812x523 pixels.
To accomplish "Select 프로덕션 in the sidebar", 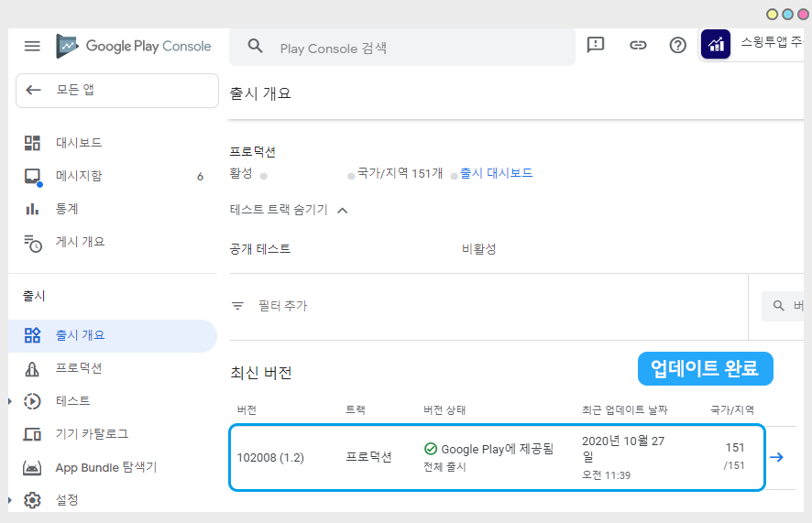I will [x=79, y=368].
